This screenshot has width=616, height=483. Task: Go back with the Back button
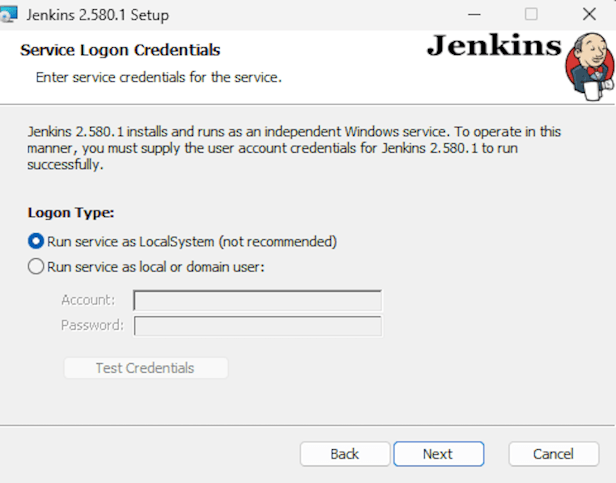click(345, 454)
